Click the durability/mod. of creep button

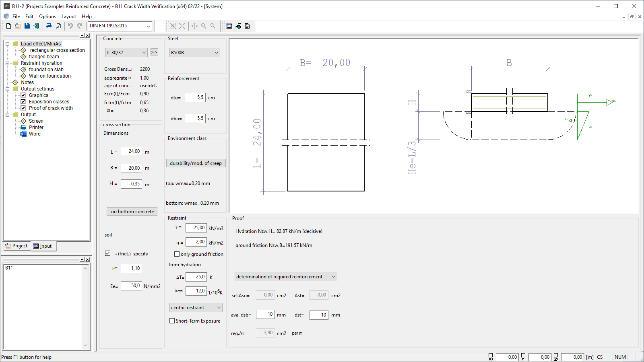click(x=196, y=163)
